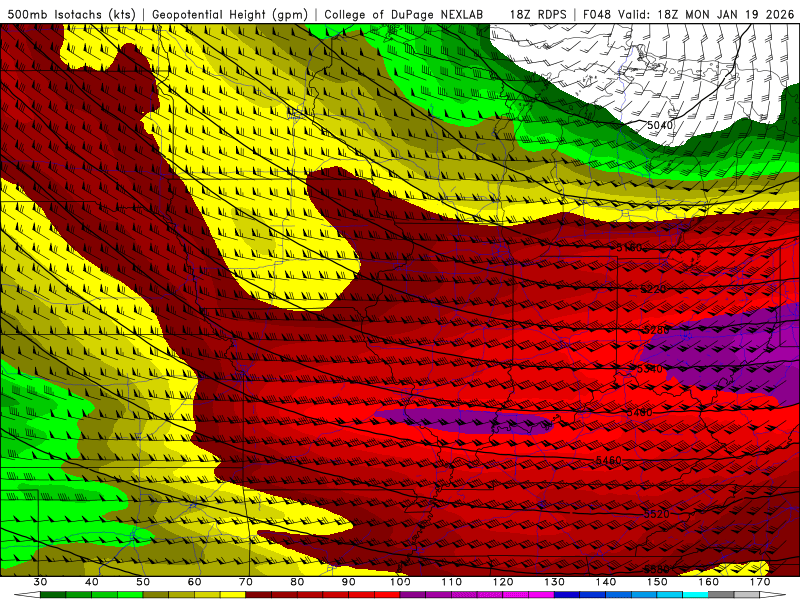Click the 5400 height contour label
The width and height of the screenshot is (800, 600).
639,412
